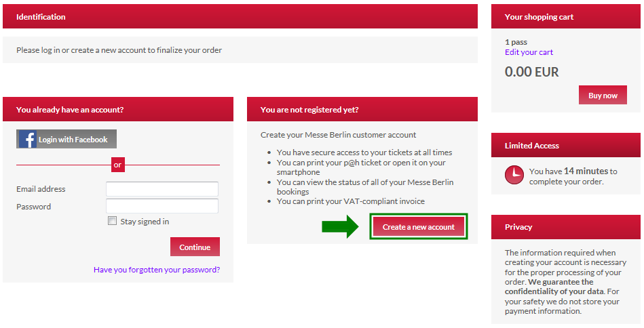Click Login with Facebook button
The width and height of the screenshot is (644, 328).
pos(67,139)
